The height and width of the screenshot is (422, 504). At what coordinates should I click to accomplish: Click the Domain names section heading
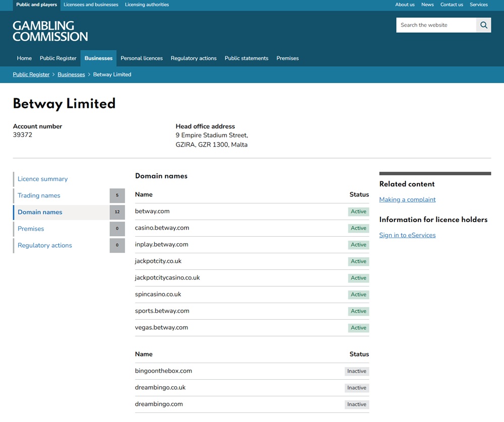(x=161, y=176)
